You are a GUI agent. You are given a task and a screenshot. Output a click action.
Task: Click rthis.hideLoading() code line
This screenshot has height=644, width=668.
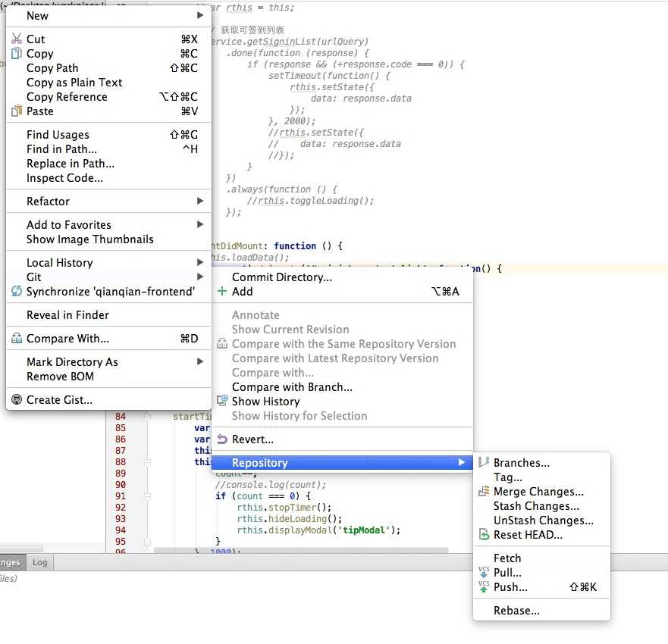tap(290, 519)
